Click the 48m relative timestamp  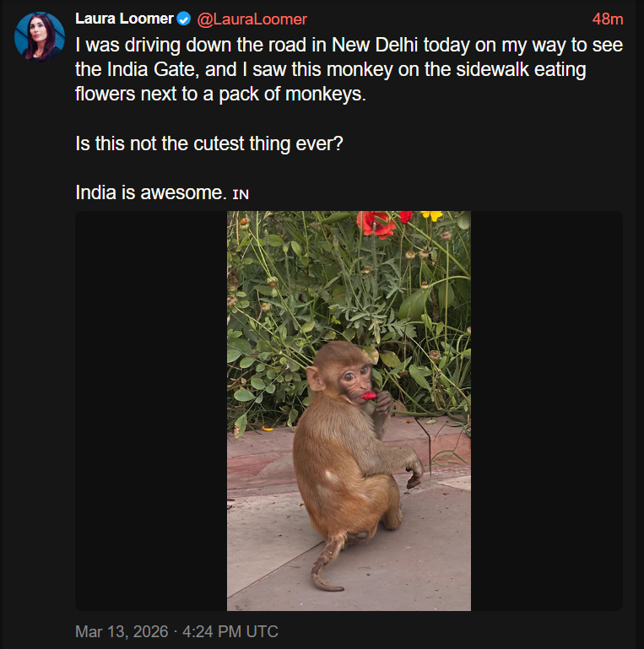(x=608, y=19)
